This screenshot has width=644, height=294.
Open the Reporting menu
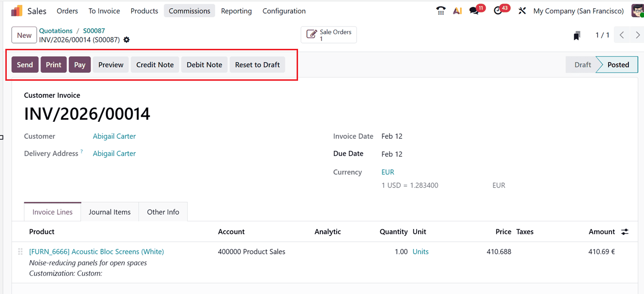tap(236, 11)
